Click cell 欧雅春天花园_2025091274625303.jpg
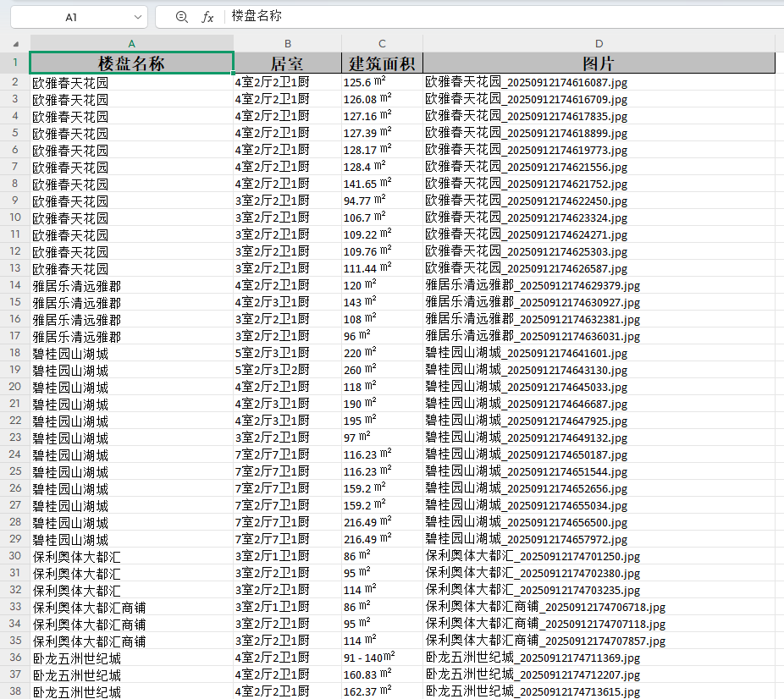 coord(599,251)
